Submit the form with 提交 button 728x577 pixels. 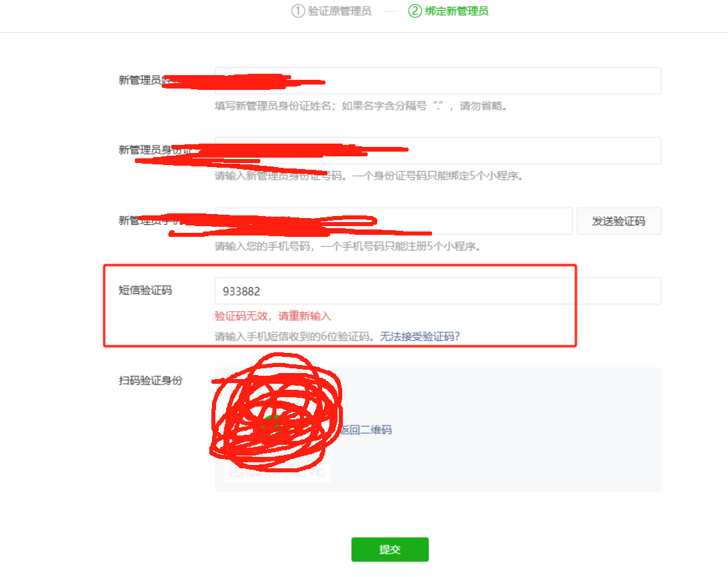click(x=390, y=549)
